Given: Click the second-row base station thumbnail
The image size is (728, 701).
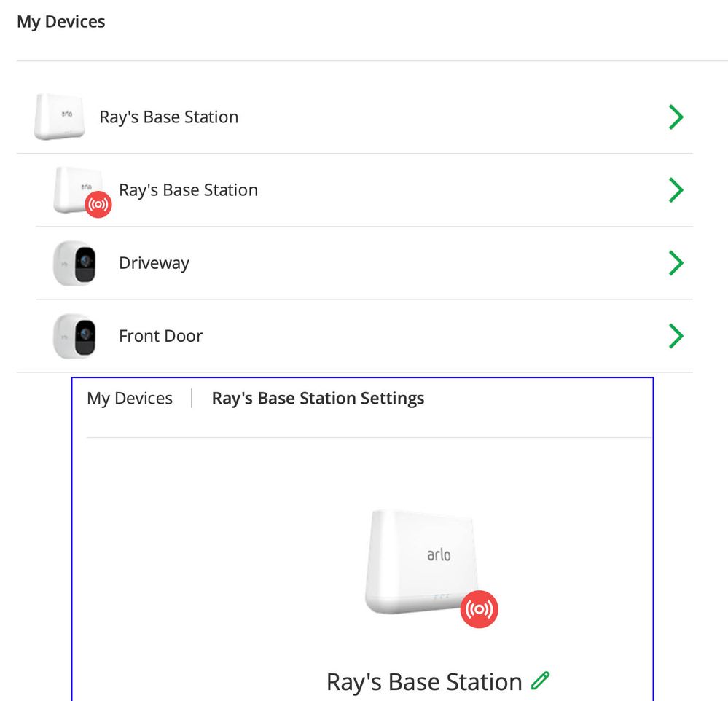Looking at the screenshot, I should 77,189.
